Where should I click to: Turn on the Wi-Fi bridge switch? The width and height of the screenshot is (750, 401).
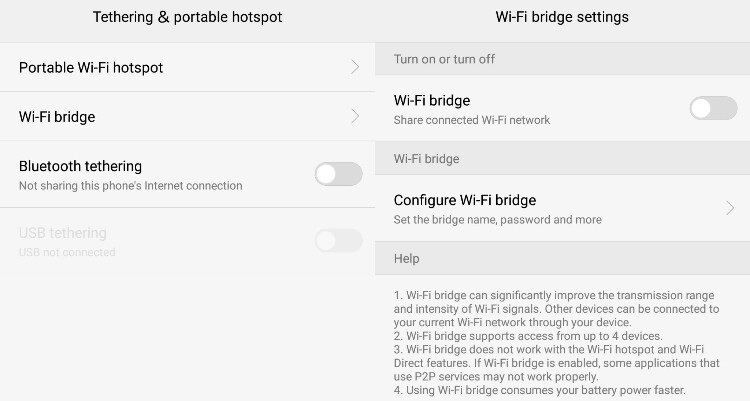(713, 108)
